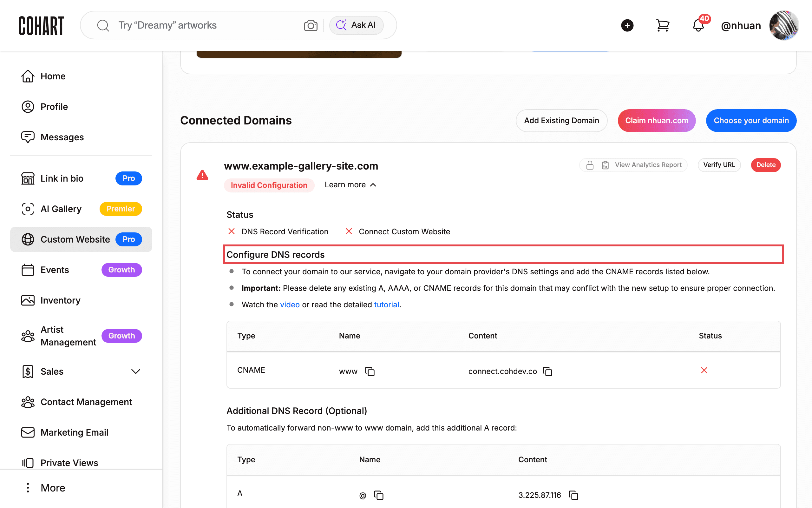Click the Invalid Configuration badge
The height and width of the screenshot is (508, 812).
click(x=269, y=185)
